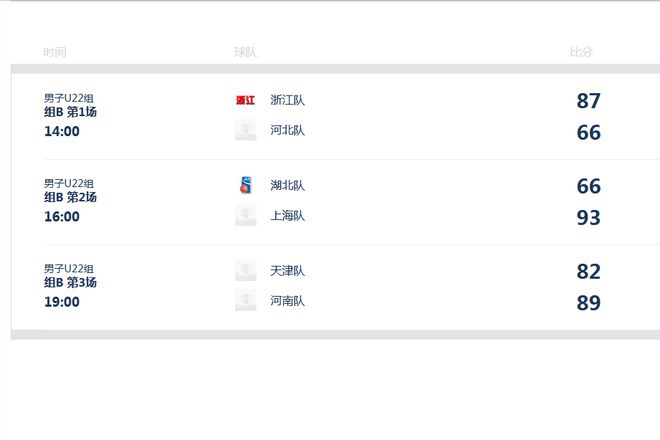Click the 河北队 placeholder team logo
This screenshot has height=440, width=660.
245,130
